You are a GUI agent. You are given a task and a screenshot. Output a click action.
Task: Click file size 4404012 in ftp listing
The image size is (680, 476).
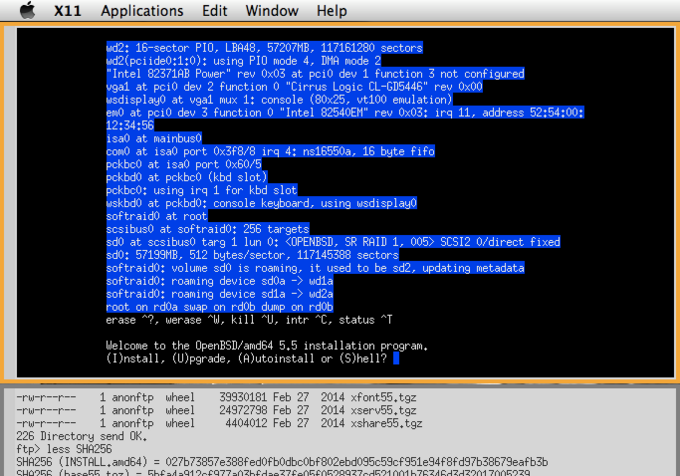246,423
